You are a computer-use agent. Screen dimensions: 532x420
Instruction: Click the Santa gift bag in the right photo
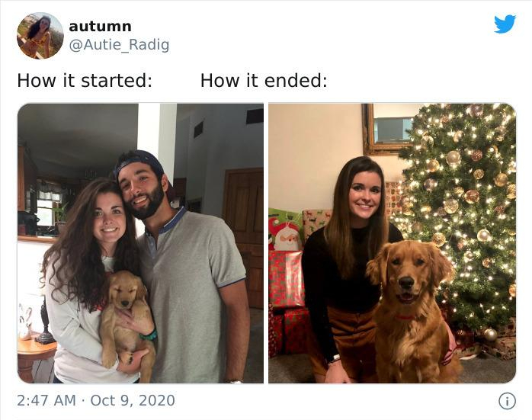tap(285, 230)
